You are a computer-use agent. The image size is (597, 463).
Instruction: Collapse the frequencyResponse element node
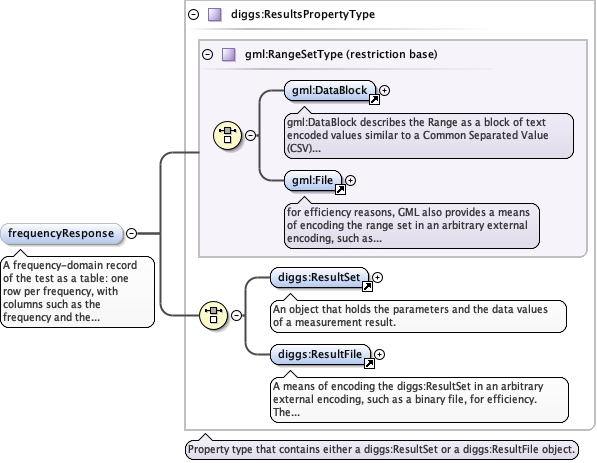click(131, 233)
